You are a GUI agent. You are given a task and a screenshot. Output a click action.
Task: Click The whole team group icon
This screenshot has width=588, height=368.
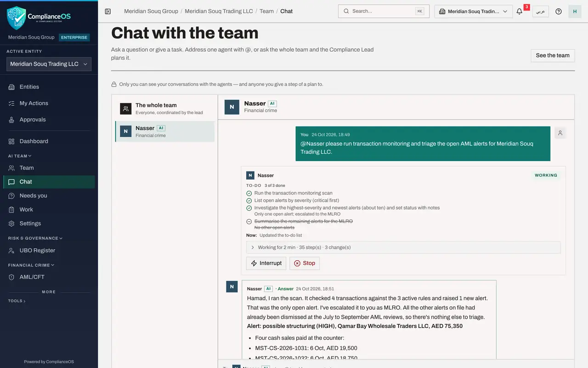[x=126, y=109]
